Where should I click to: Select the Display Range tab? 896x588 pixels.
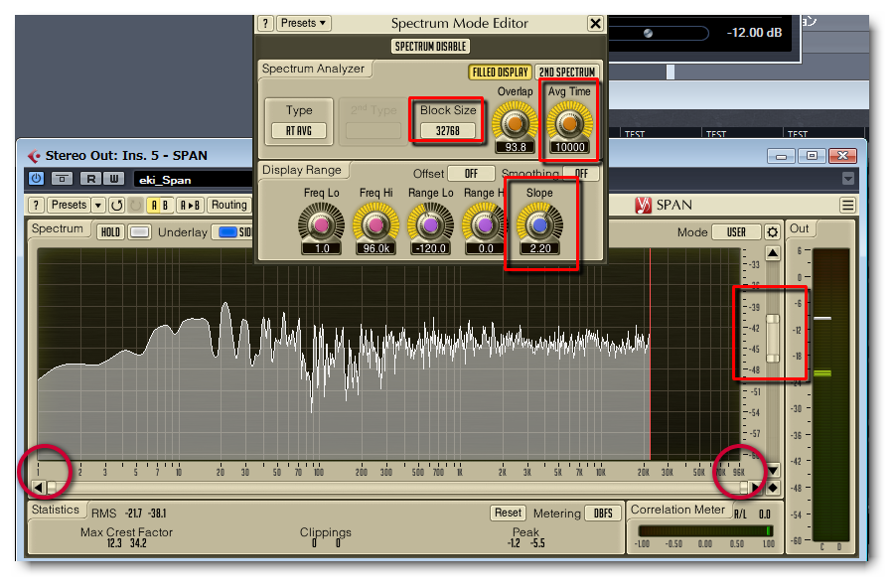302,170
